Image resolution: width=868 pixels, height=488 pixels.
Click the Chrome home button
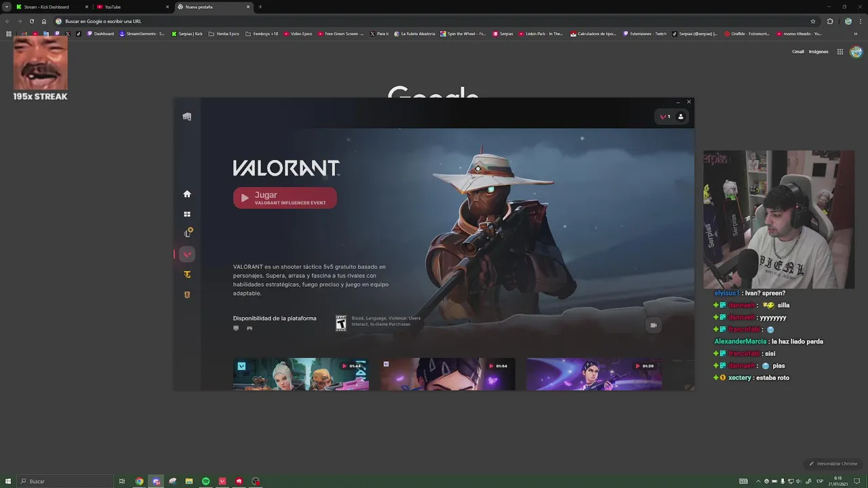(44, 21)
